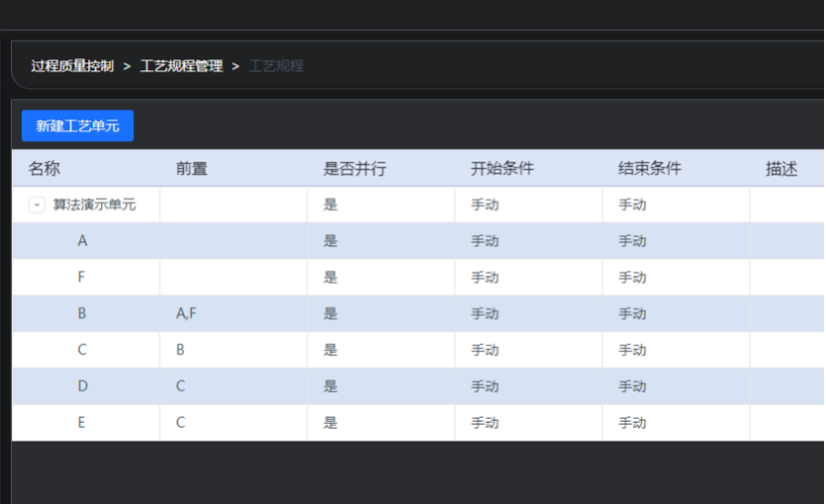Open 工艺规程管理 breadcrumb link
Image resolution: width=826 pixels, height=504 pixels.
pyautogui.click(x=182, y=65)
